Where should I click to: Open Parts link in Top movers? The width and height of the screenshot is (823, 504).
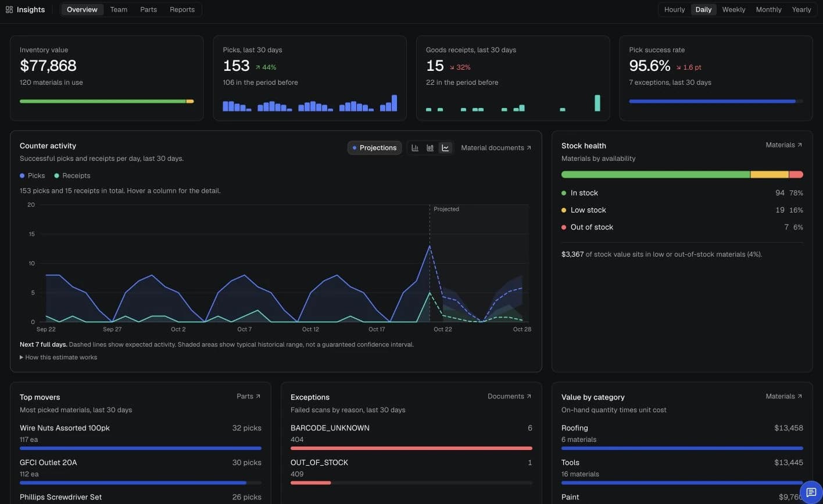pyautogui.click(x=249, y=397)
